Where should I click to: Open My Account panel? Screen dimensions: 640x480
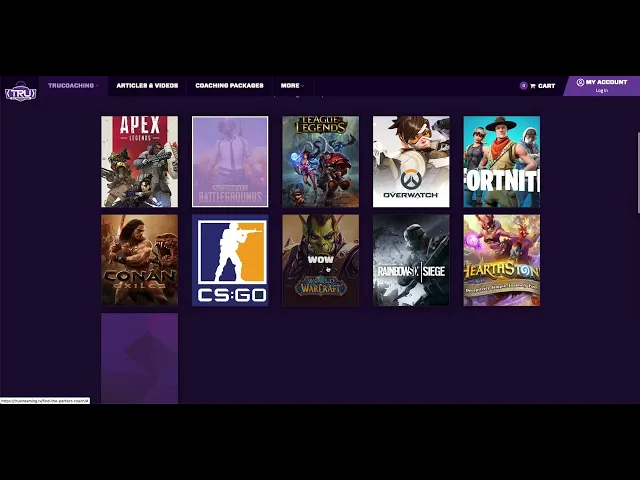[x=602, y=86]
